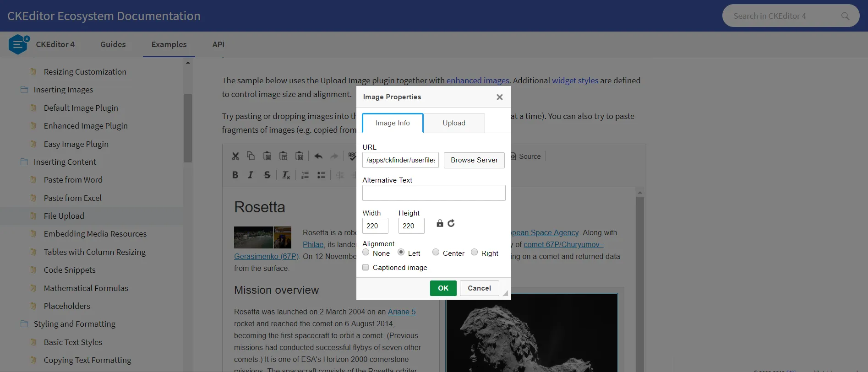The image size is (868, 372).
Task: Click the Decrease Indent icon
Action: tap(340, 175)
